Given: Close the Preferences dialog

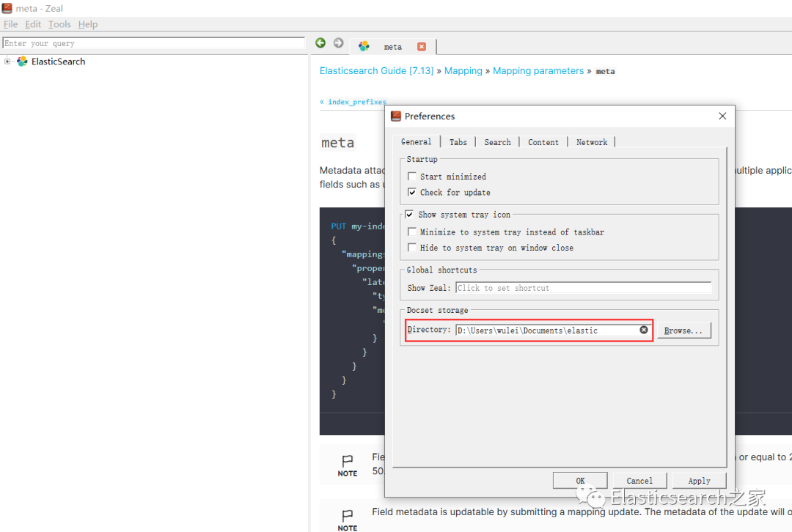Looking at the screenshot, I should coord(722,116).
